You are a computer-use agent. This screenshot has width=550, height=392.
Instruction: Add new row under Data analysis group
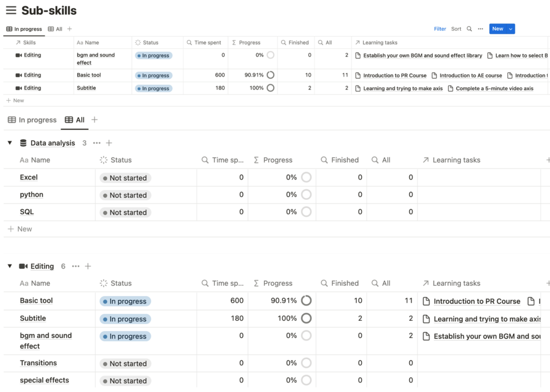pos(20,229)
